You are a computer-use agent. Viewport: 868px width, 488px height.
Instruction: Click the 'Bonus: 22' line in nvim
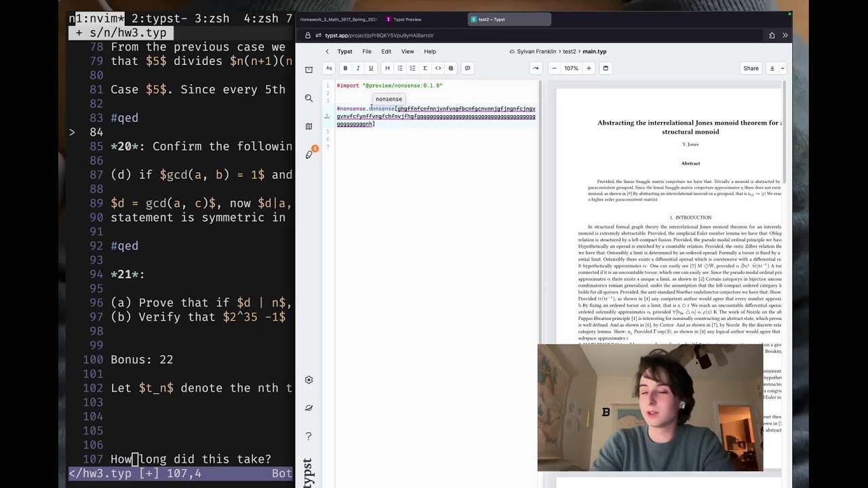142,360
